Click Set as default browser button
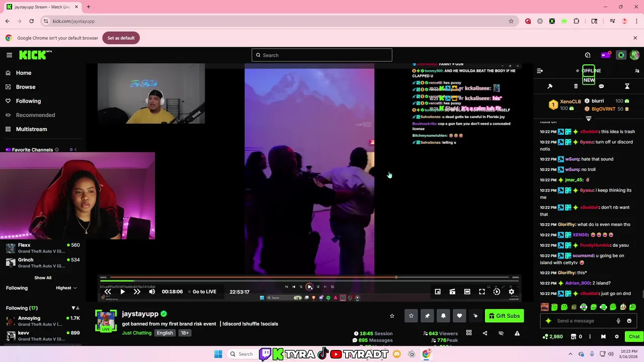644x362 pixels. pos(121,38)
